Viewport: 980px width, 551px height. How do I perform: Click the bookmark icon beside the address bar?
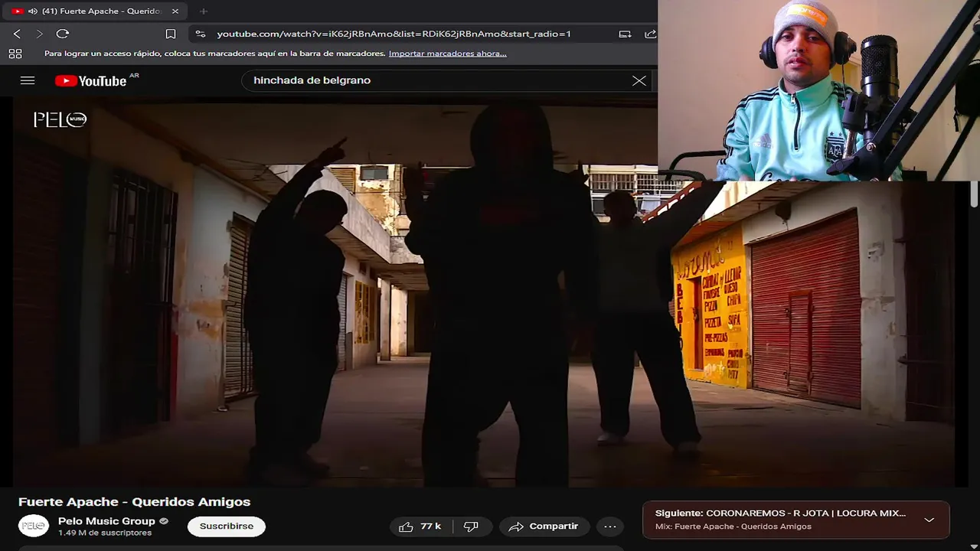[171, 34]
